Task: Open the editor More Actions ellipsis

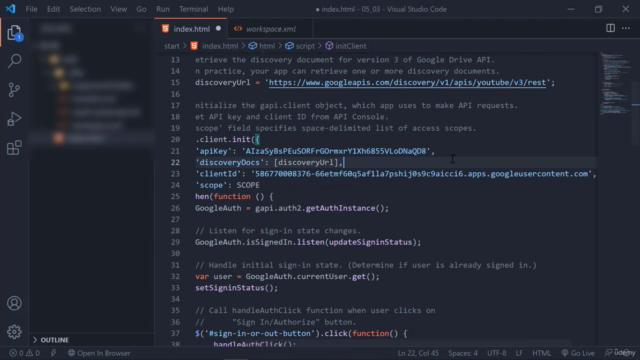Action: [x=626, y=28]
